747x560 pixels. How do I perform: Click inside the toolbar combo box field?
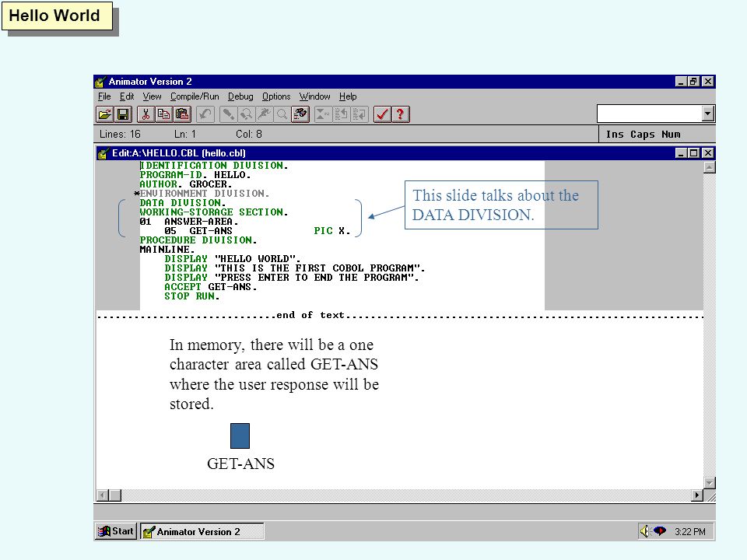pos(649,114)
